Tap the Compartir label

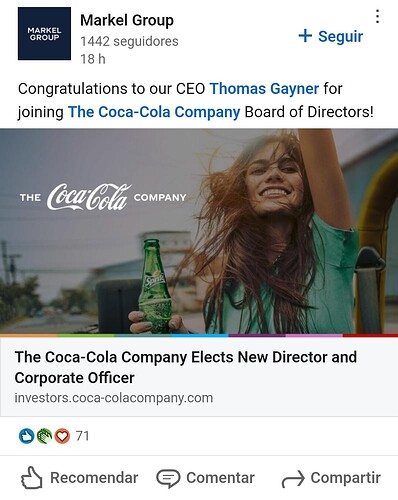(346, 478)
